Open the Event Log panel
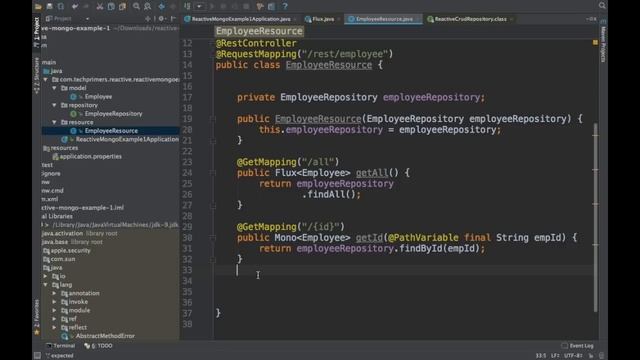 578,346
